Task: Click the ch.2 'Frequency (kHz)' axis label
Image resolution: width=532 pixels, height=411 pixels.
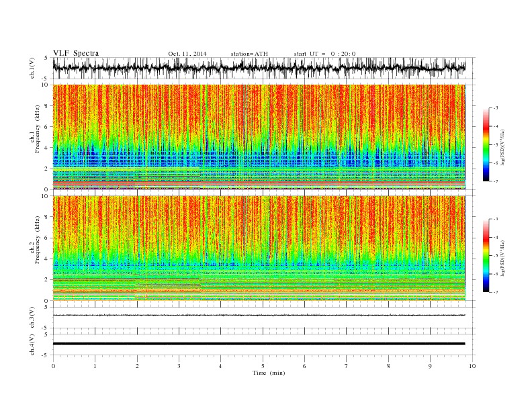Action: tap(37, 240)
